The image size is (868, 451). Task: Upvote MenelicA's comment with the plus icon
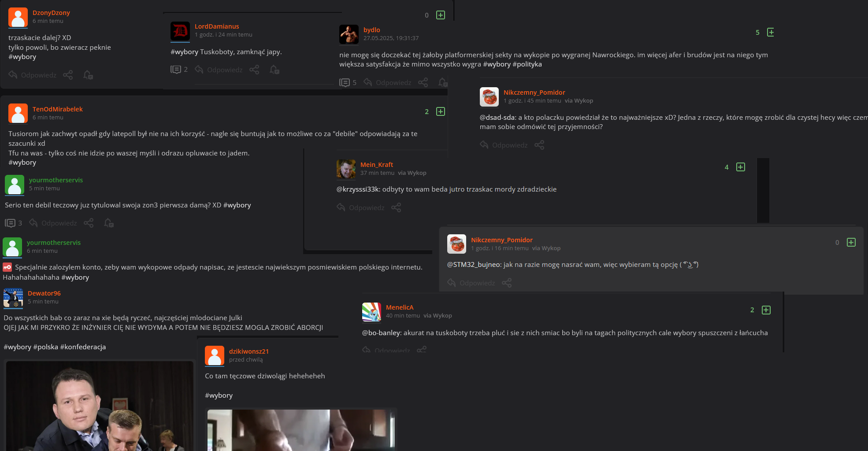click(x=766, y=310)
